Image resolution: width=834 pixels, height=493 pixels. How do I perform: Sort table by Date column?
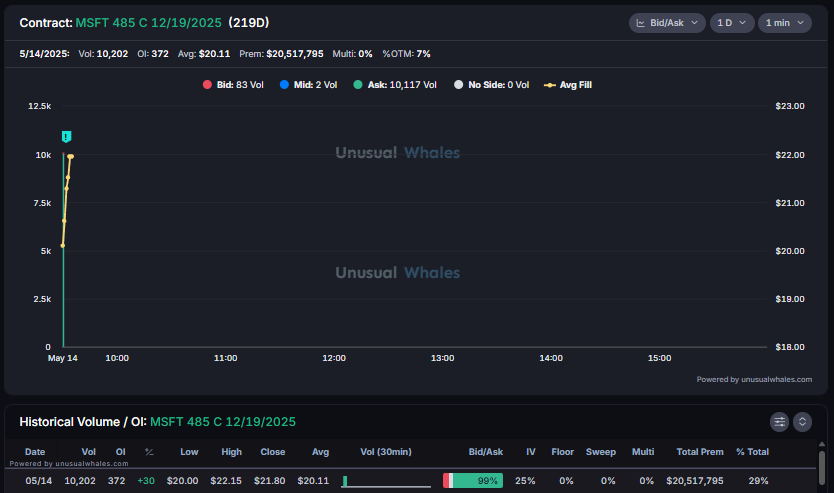tap(35, 452)
